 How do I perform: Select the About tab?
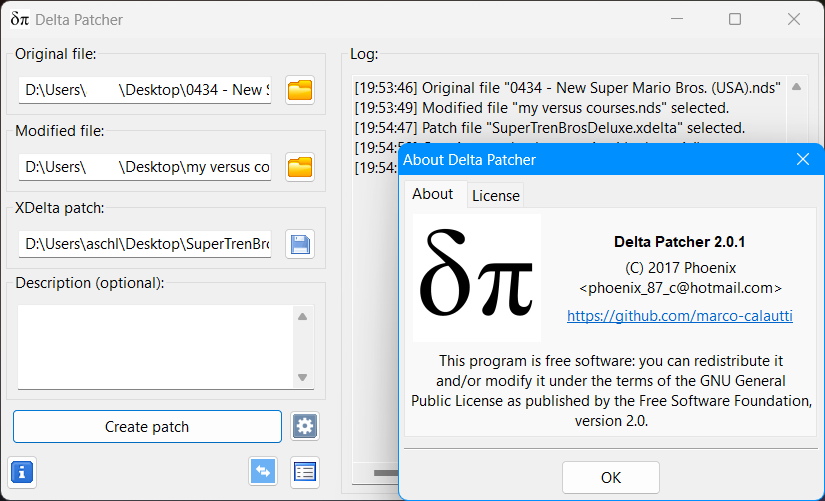[x=432, y=194]
